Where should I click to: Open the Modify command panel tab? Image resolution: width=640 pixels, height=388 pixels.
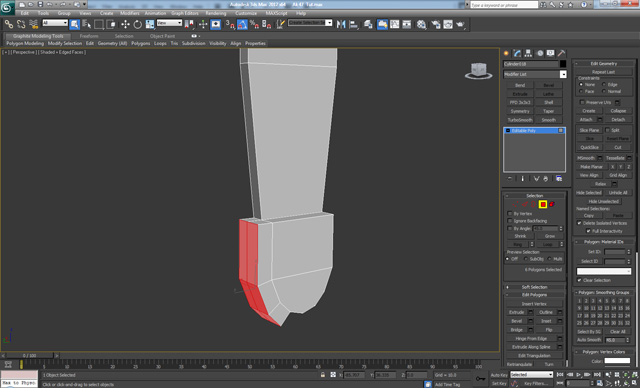(x=518, y=53)
